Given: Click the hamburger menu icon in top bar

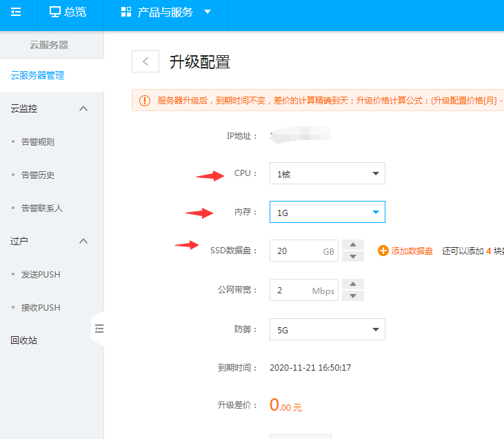Looking at the screenshot, I should (x=16, y=12).
